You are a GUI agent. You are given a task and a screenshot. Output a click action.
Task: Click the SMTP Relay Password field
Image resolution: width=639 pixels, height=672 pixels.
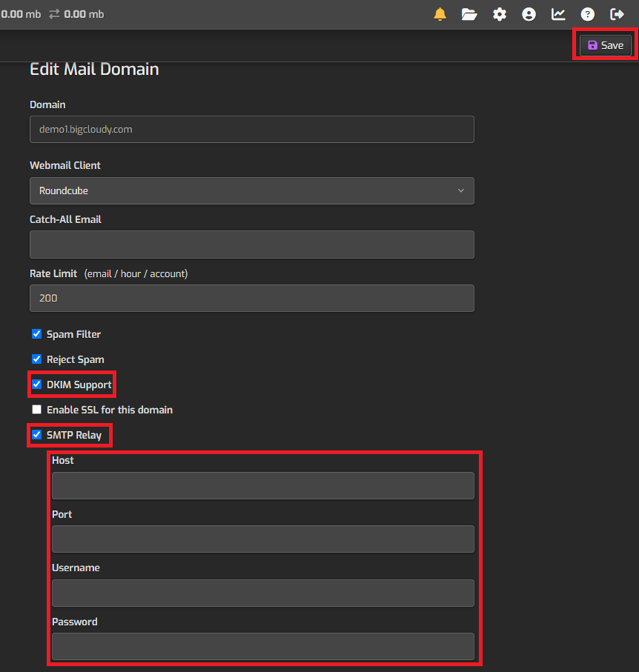(263, 646)
